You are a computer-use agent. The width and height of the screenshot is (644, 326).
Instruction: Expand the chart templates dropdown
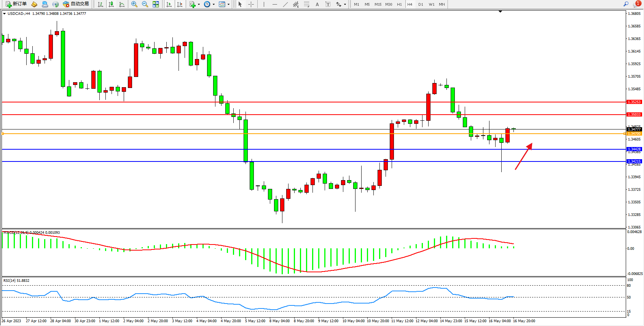[x=228, y=5]
